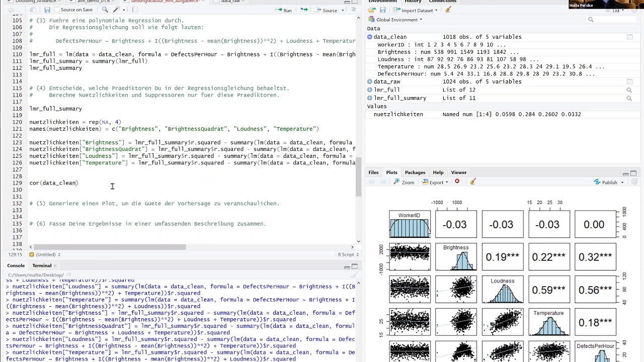Inspect lmr_full_summary with the magnifier icon
Viewport: 644px width, 362px height.
[x=629, y=98]
